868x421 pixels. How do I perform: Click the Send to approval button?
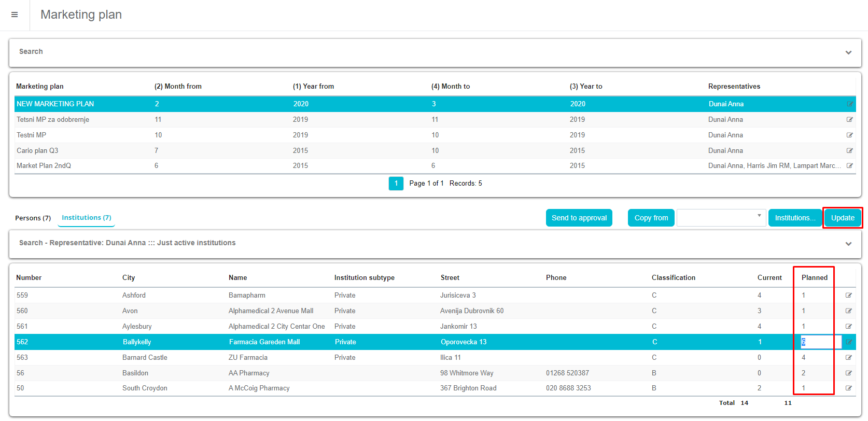pos(579,218)
